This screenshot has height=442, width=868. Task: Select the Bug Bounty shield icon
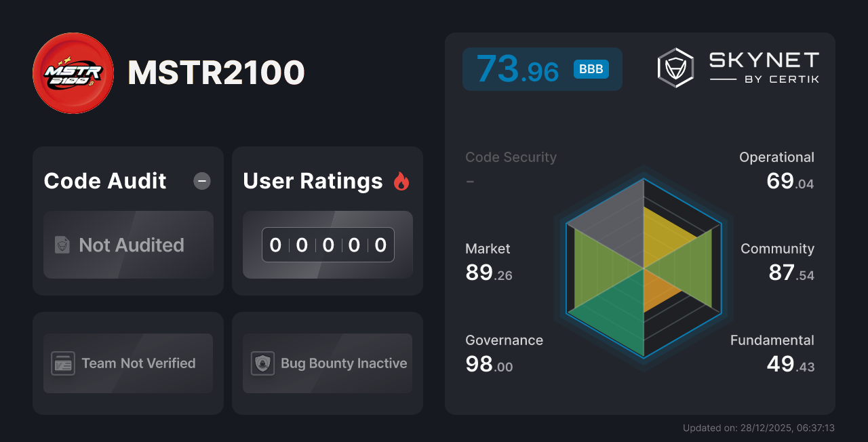(x=263, y=363)
